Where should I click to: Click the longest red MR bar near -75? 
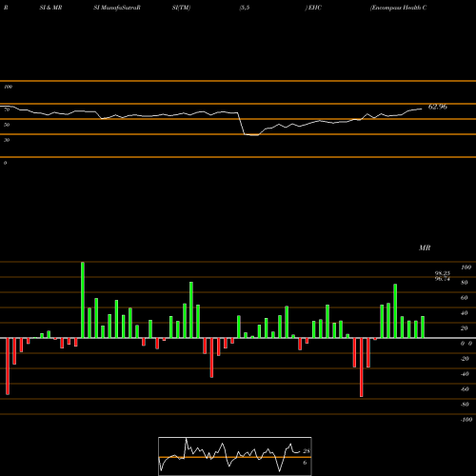(x=362, y=367)
